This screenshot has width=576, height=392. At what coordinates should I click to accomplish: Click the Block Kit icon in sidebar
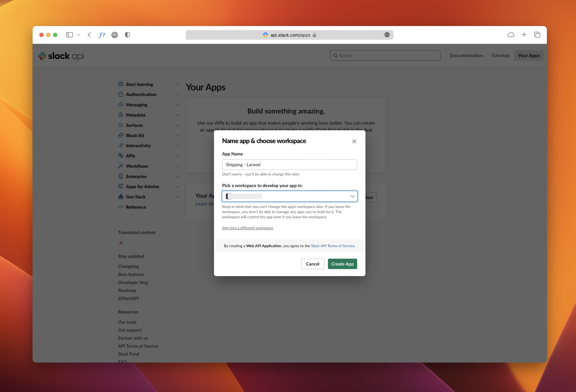[121, 135]
